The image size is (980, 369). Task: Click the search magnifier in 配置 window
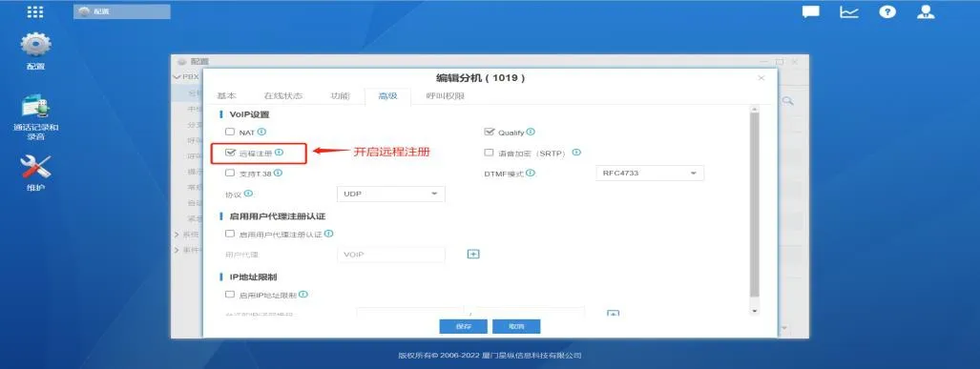[x=787, y=100]
